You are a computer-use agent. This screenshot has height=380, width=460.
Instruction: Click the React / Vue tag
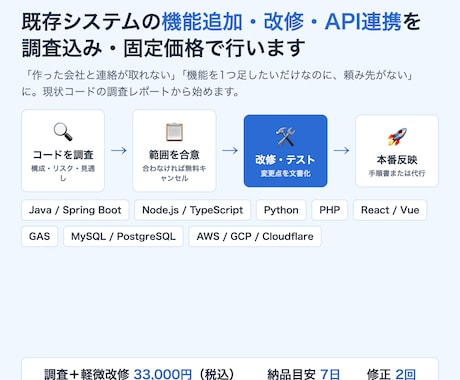(390, 210)
